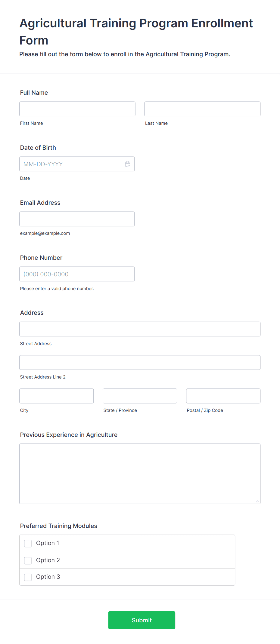Click the Street Address input field
The height and width of the screenshot is (644, 280).
[x=140, y=329]
